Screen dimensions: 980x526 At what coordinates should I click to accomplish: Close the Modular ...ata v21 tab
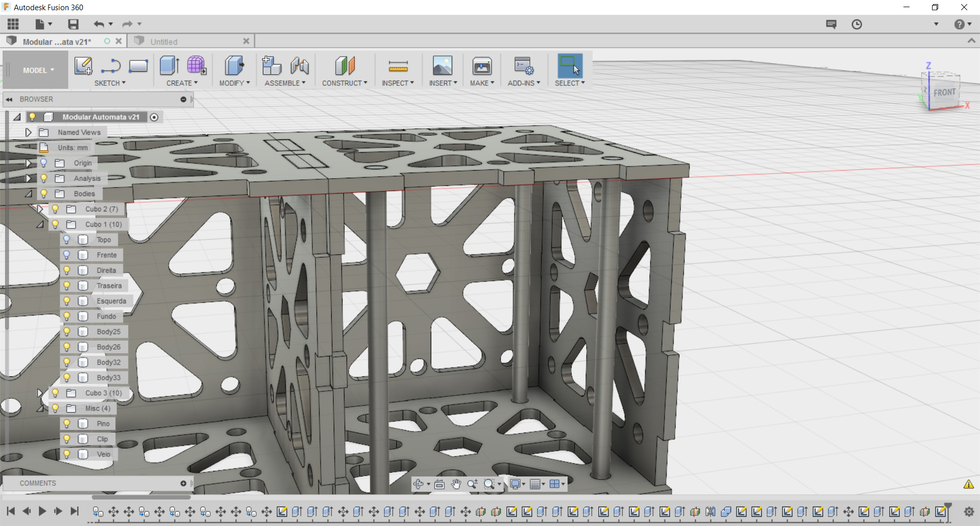[118, 41]
